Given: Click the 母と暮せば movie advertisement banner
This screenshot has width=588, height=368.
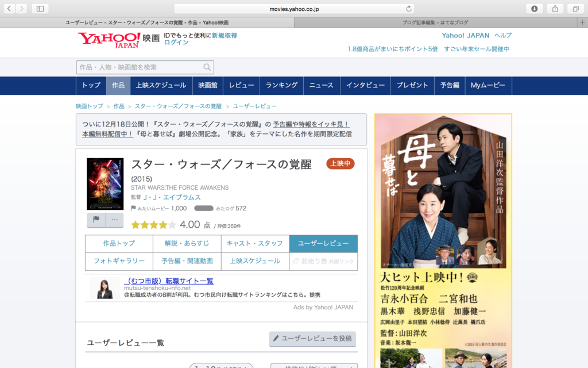Looking at the screenshot, I should [443, 241].
